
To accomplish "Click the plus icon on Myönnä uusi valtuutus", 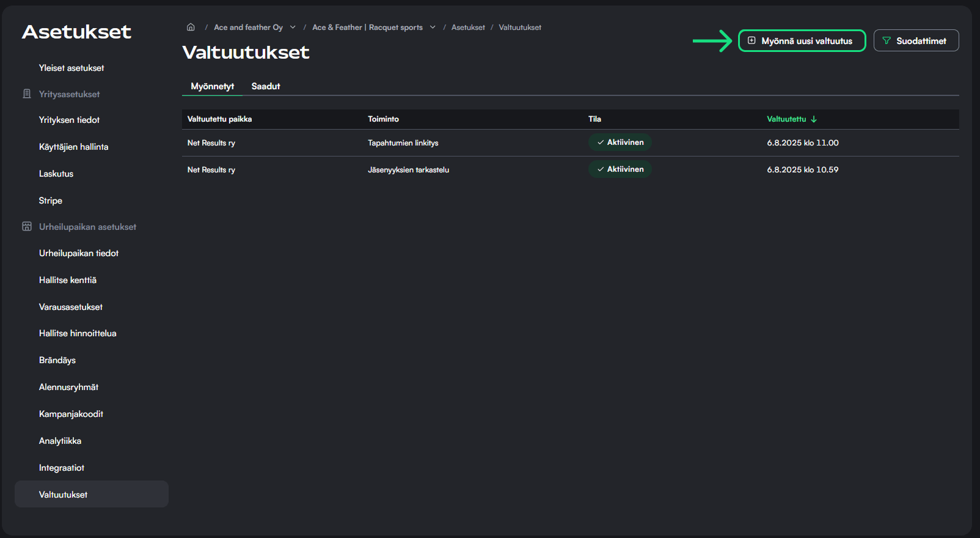I will pyautogui.click(x=751, y=40).
